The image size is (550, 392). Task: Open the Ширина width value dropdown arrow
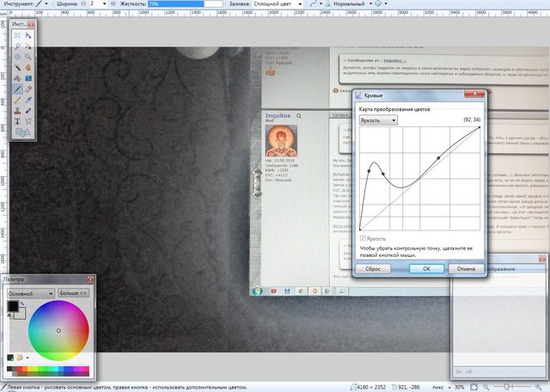click(x=105, y=3)
